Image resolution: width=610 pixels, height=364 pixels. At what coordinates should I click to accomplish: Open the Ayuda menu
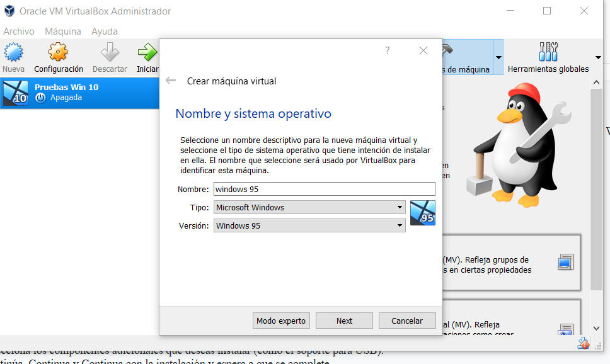tap(104, 31)
